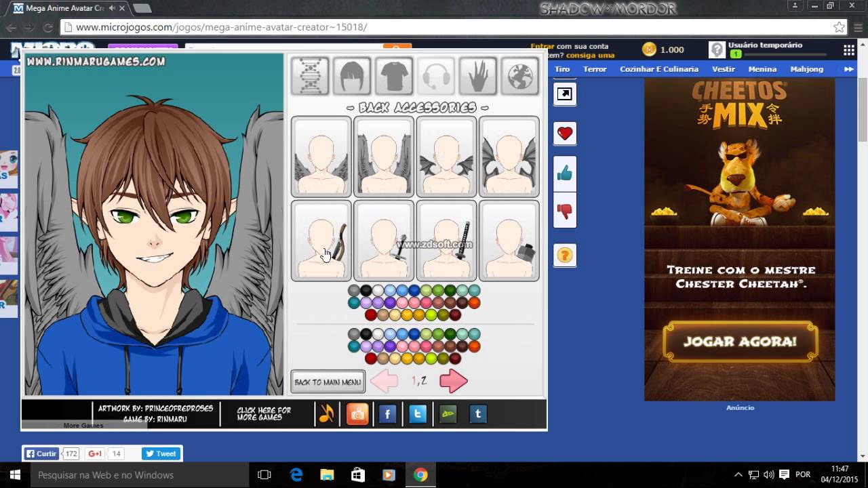This screenshot has height=488, width=868.
Task: Click Usuário temporário profile
Action: pos(766,45)
